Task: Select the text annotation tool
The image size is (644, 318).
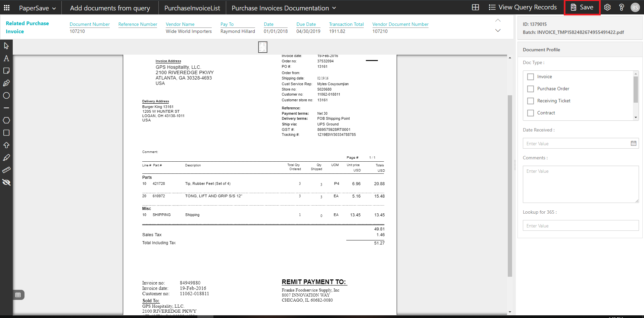Action: point(6,58)
